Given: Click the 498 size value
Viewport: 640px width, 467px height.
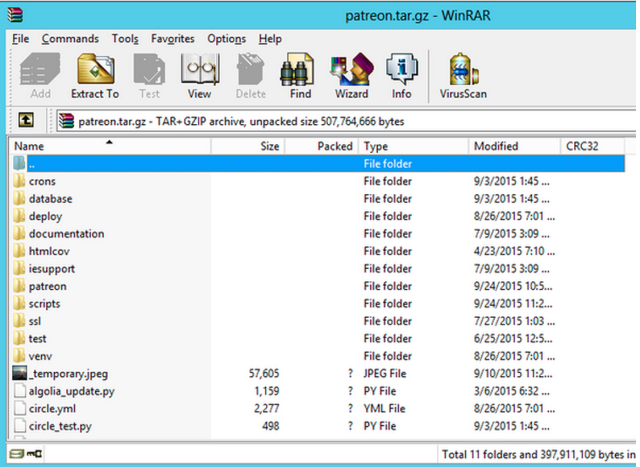Looking at the screenshot, I should pyautogui.click(x=271, y=426).
